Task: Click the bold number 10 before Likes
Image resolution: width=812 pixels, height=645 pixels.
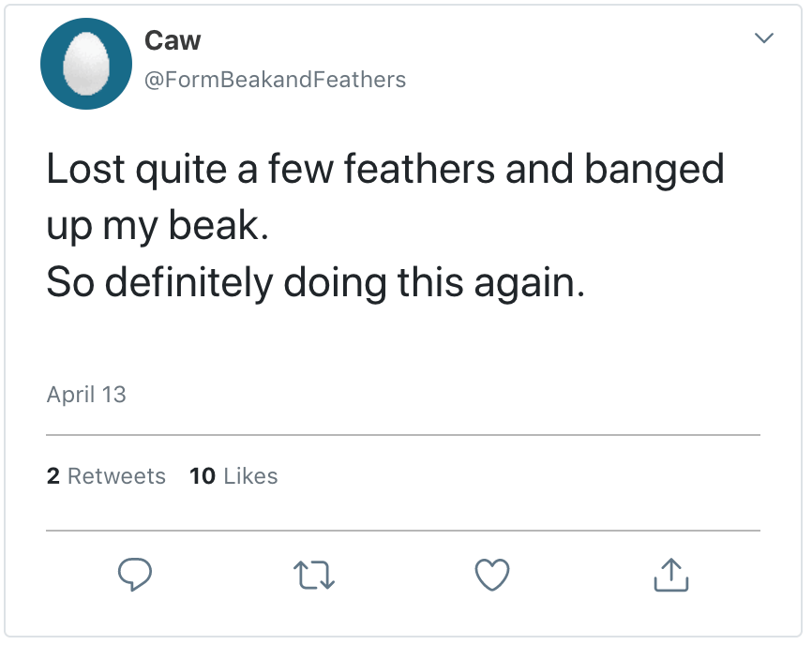Action: pyautogui.click(x=203, y=476)
